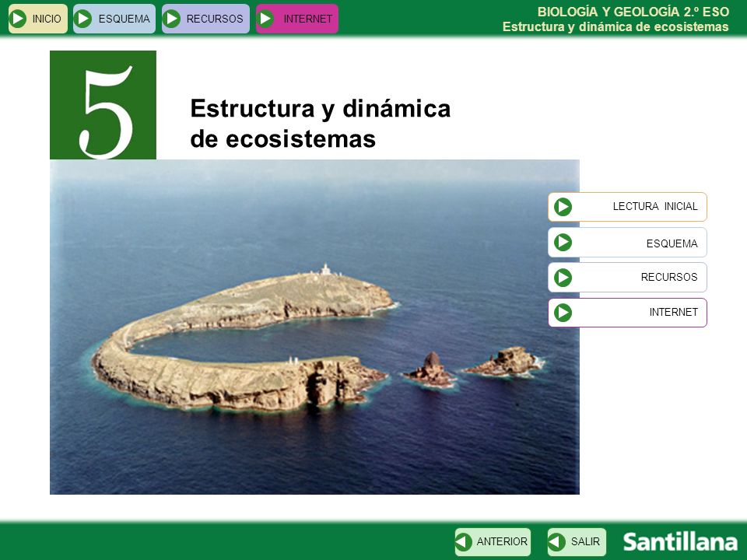747x560 pixels.
Task: Click the Santillana logo
Action: tap(680, 542)
